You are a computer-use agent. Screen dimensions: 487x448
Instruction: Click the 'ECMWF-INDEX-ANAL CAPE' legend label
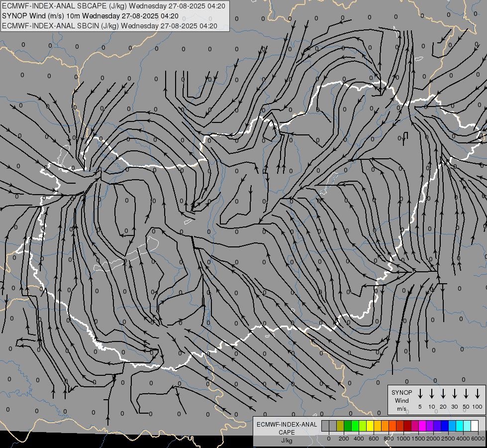(287, 428)
